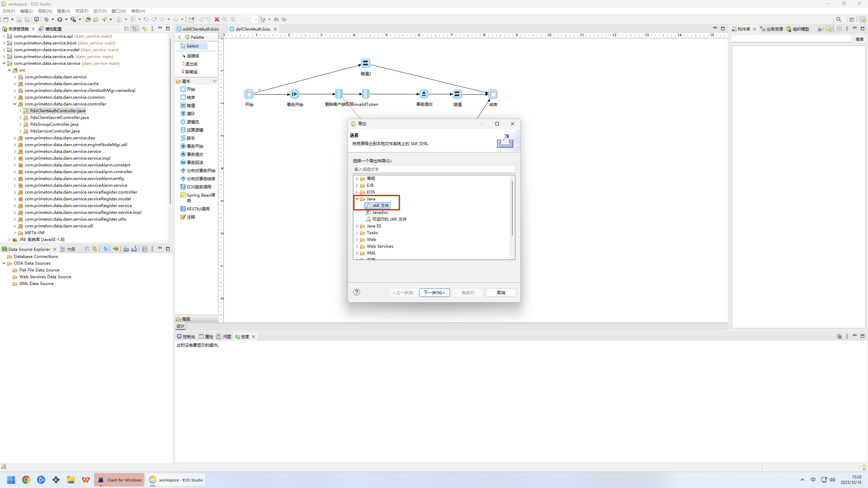Viewport: 868px width, 488px height.
Task: Collapse the Java folder in export tree
Action: [357, 199]
